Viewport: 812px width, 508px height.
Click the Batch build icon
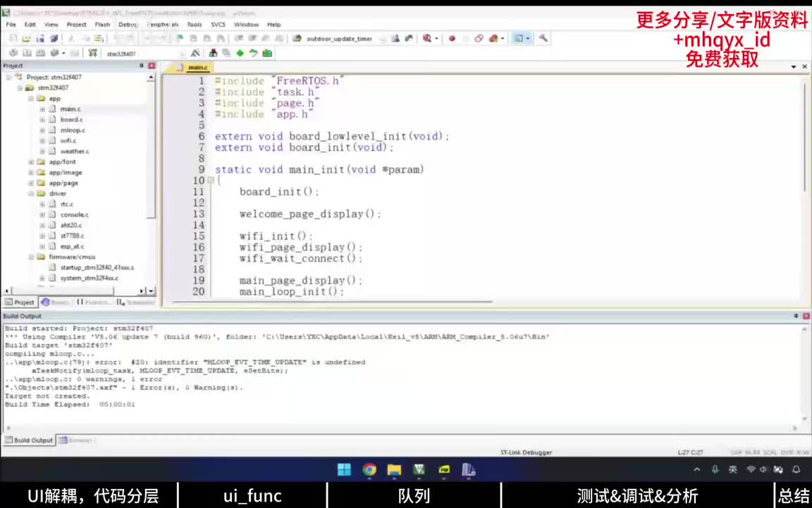coord(54,54)
